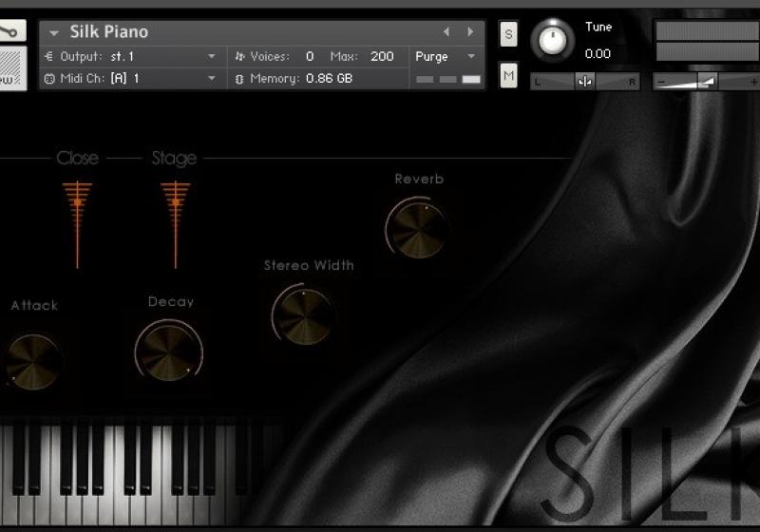Click the Decay knob
This screenshot has height=532, width=760.
coord(169,352)
